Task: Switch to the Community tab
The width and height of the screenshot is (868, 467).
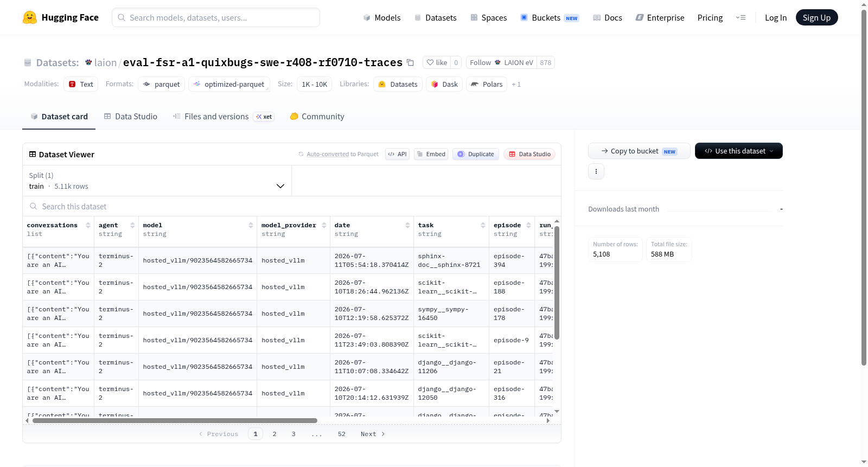Action: pyautogui.click(x=317, y=117)
